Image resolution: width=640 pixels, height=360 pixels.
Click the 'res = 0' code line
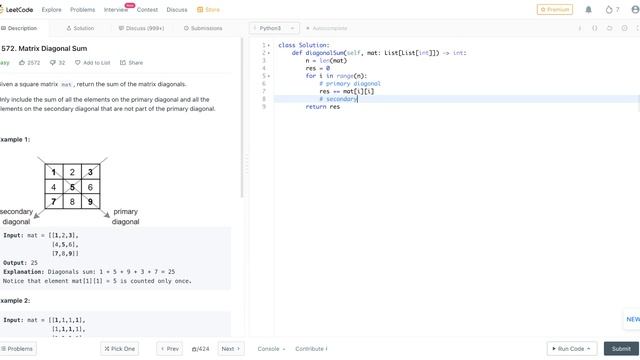point(318,68)
